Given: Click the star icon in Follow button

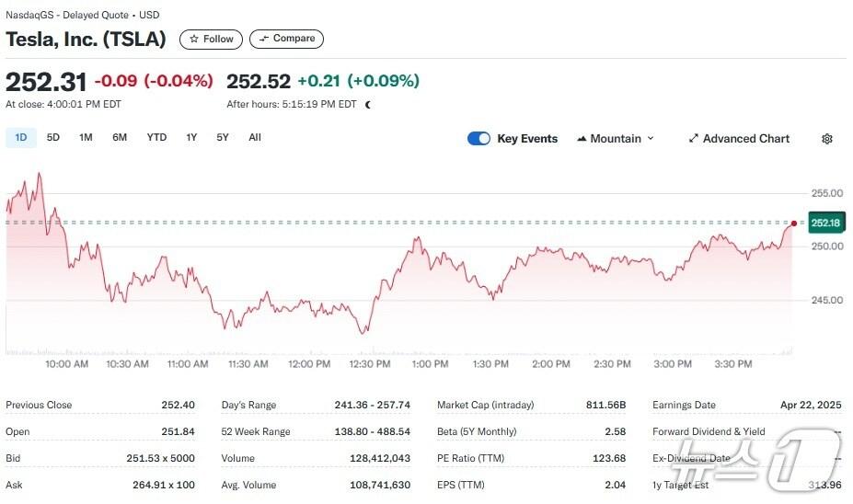Looking at the screenshot, I should tap(194, 40).
